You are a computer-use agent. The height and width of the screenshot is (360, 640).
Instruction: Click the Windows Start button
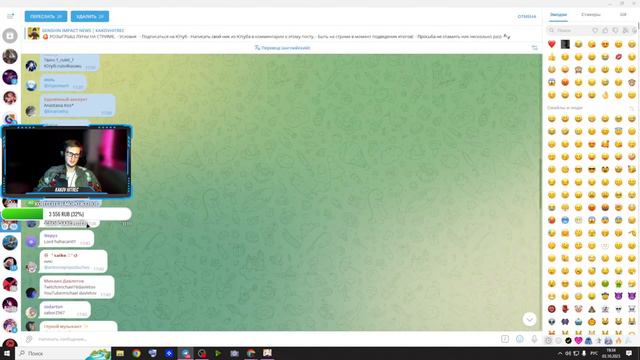pos(7,353)
